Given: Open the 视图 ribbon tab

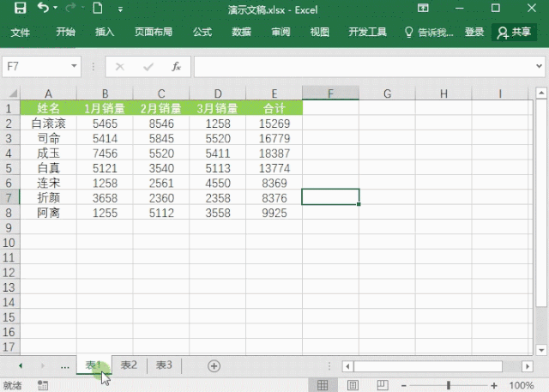Looking at the screenshot, I should pos(320,33).
